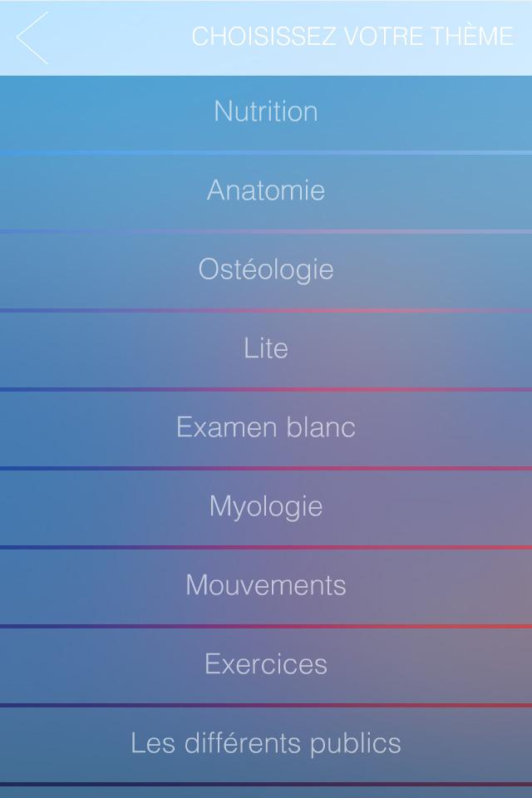Select the Nutrition theme

[x=266, y=113]
